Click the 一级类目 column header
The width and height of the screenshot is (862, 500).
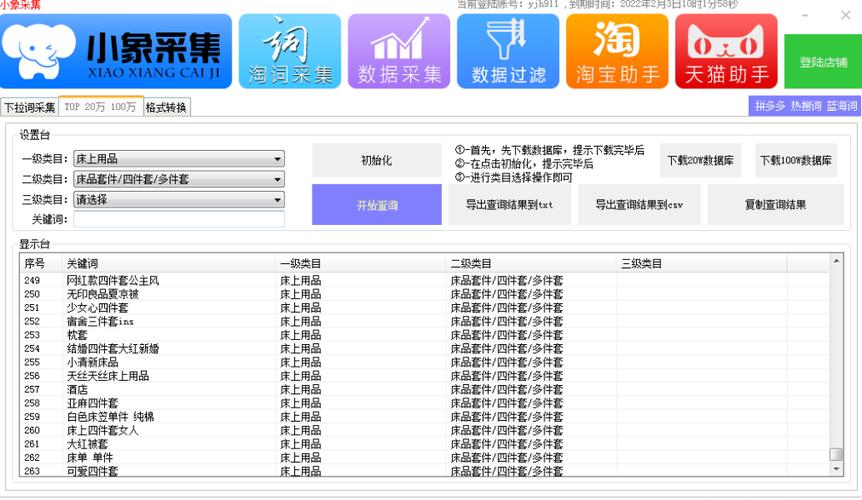coord(361,263)
